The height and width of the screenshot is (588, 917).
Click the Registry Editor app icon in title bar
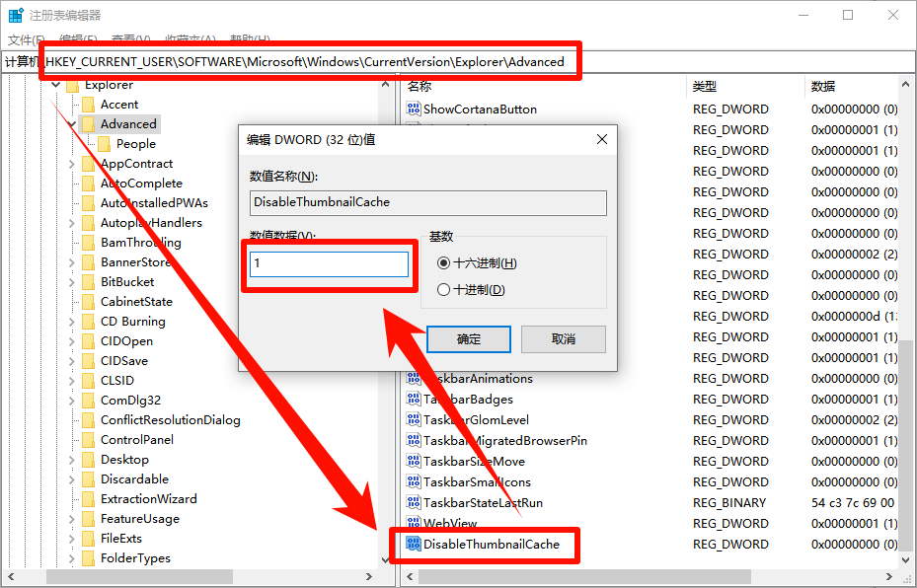[x=16, y=16]
